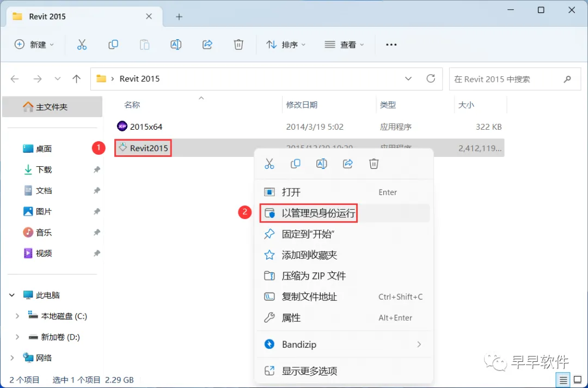The width and height of the screenshot is (588, 388).
Task: Select 添加到收藏夹 menu entry
Action: point(344,255)
